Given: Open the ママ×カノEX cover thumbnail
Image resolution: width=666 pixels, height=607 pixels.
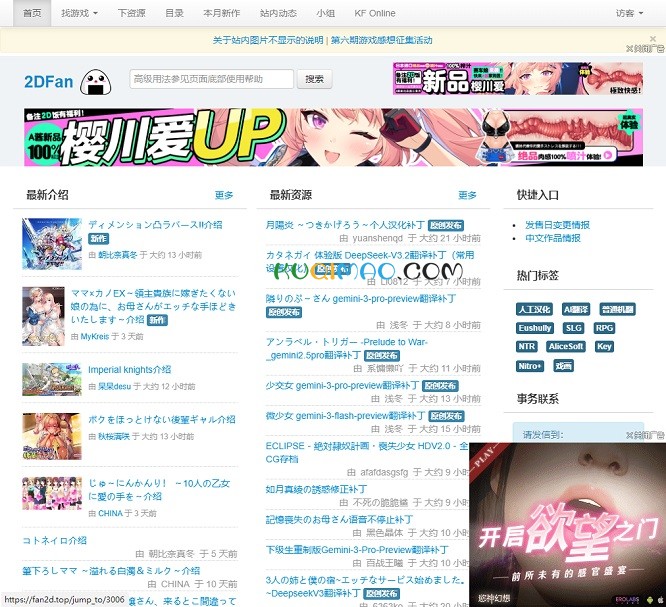Looking at the screenshot, I should click(43, 316).
